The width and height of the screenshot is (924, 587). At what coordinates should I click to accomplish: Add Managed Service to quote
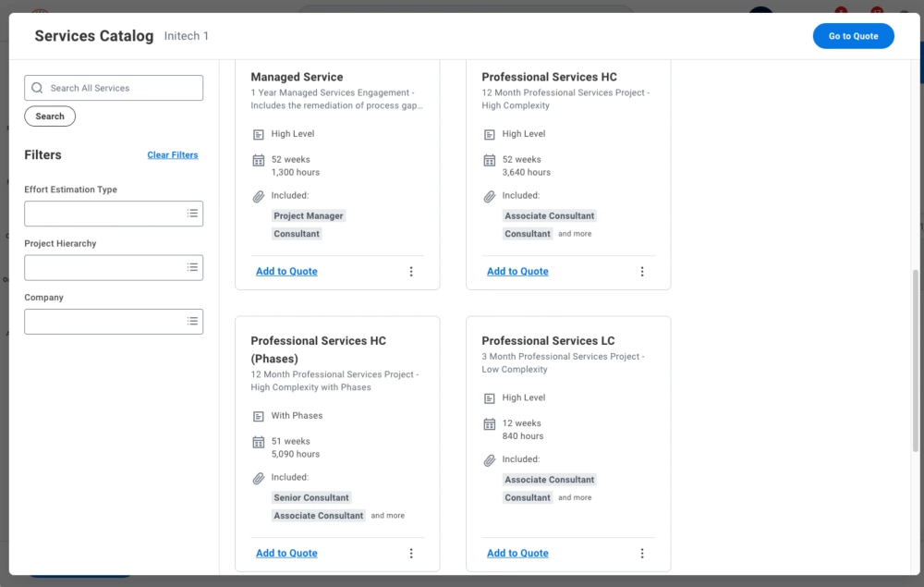coord(286,272)
